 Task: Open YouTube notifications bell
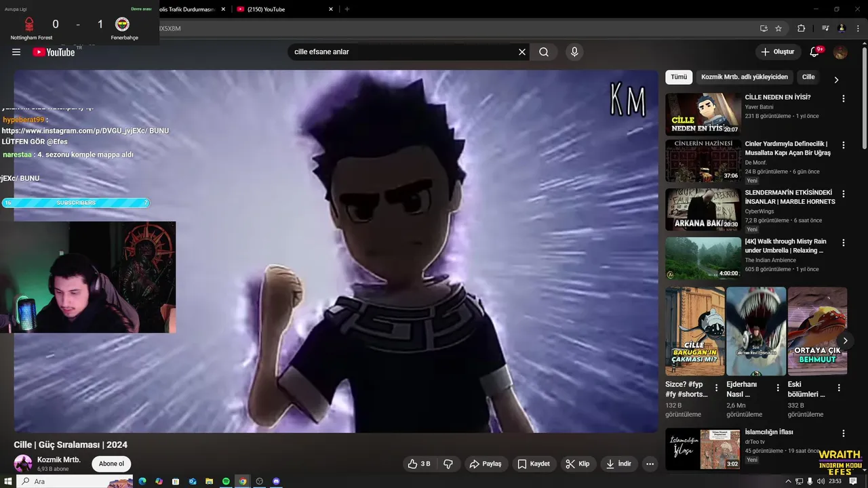pyautogui.click(x=815, y=52)
